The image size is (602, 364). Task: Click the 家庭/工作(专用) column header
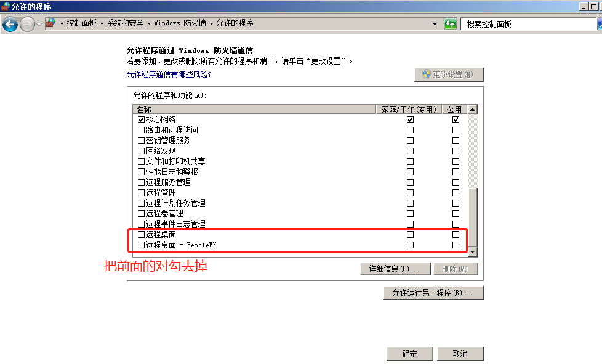(409, 109)
